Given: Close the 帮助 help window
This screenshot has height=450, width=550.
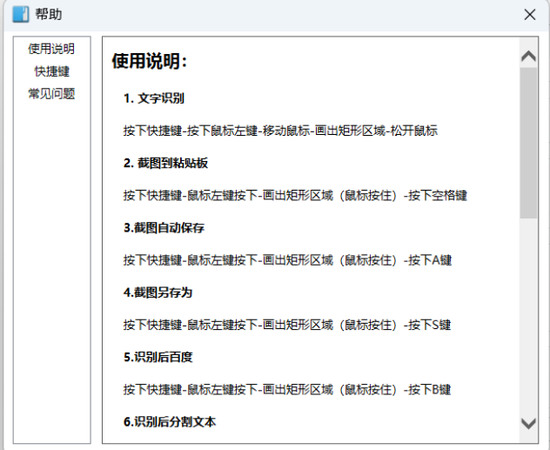Looking at the screenshot, I should pyautogui.click(x=530, y=15).
